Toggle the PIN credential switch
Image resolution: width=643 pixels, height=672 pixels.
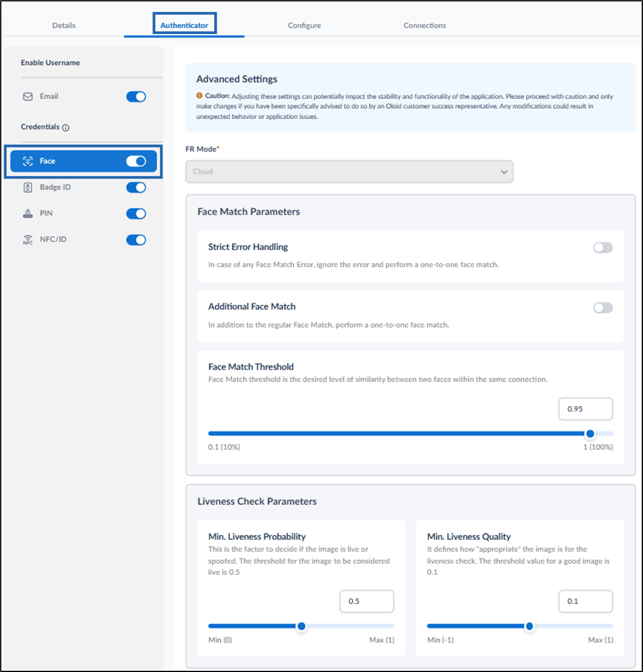click(x=136, y=214)
